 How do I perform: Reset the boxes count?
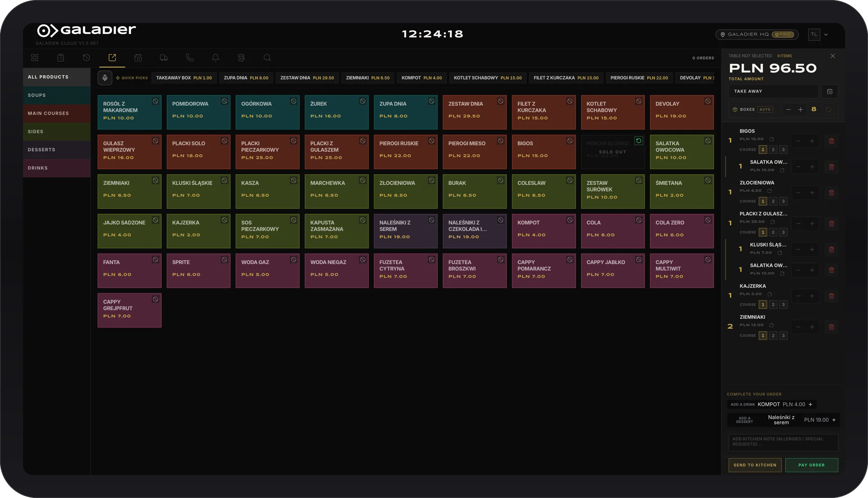(829, 110)
